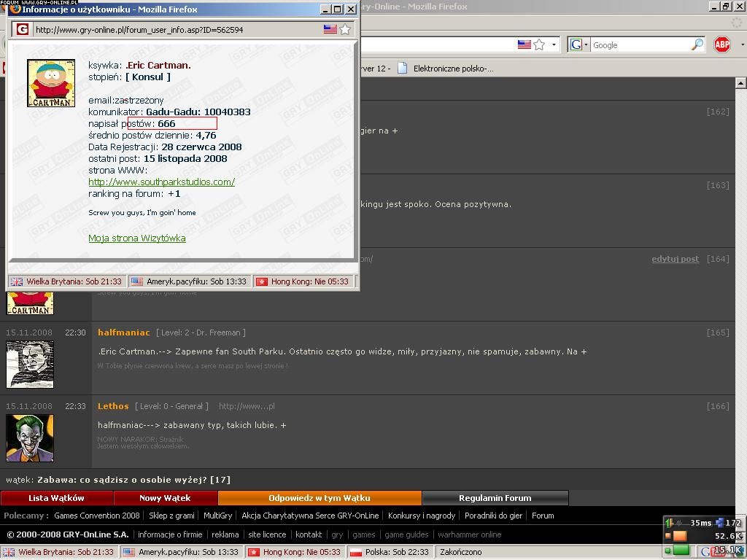747x560 pixels.
Task: Open the Adblock Plus icon
Action: pyautogui.click(x=721, y=44)
